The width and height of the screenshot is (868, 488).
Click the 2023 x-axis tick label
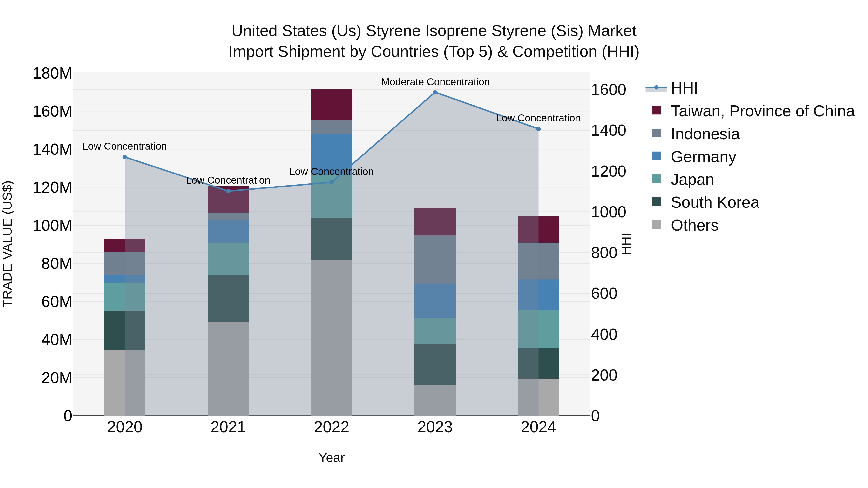click(435, 427)
